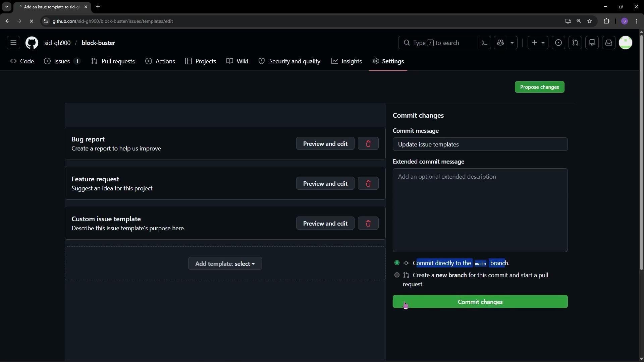Screen dimensions: 644x362
Task: Open the Insights tab
Action: [346, 61]
